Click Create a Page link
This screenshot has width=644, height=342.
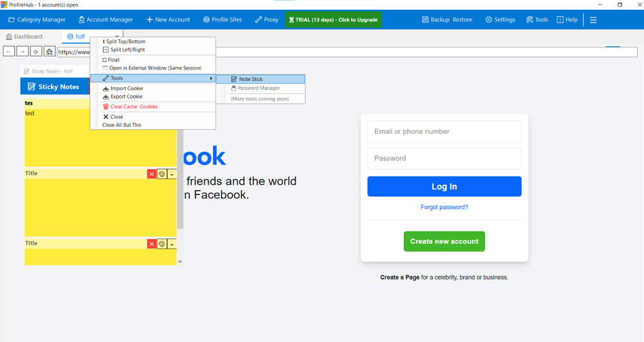[400, 278]
